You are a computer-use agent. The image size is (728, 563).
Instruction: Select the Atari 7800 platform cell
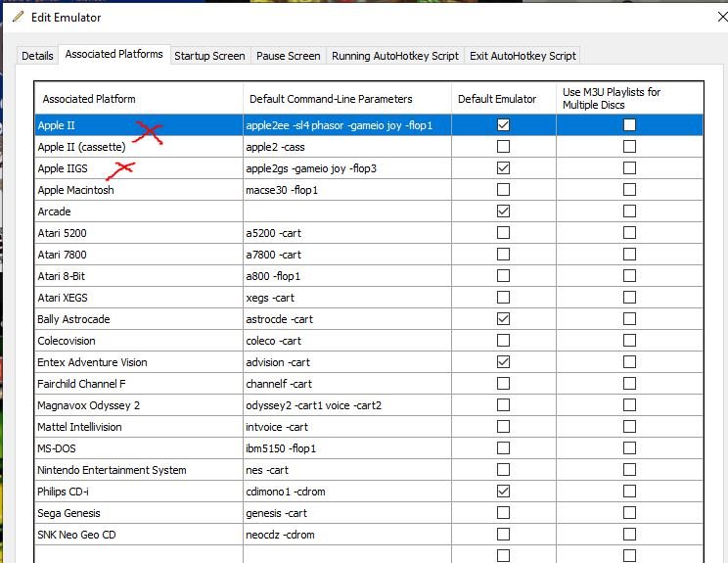[139, 255]
